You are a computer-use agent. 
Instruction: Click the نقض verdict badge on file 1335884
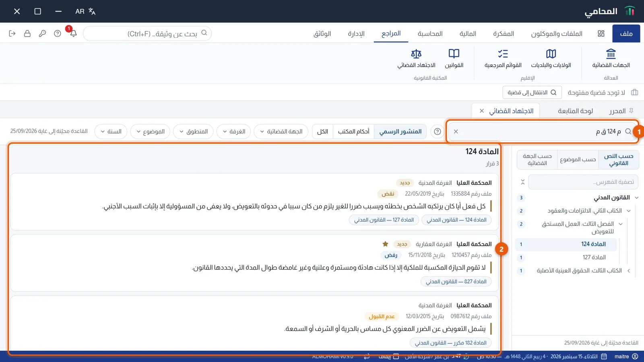coord(388,194)
